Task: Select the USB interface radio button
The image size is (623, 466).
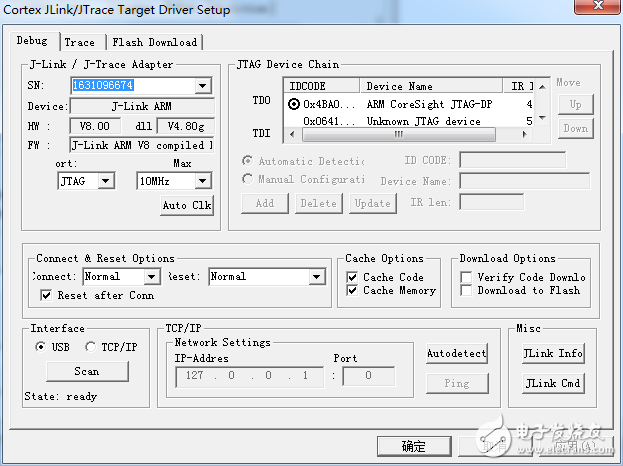Action: point(40,347)
